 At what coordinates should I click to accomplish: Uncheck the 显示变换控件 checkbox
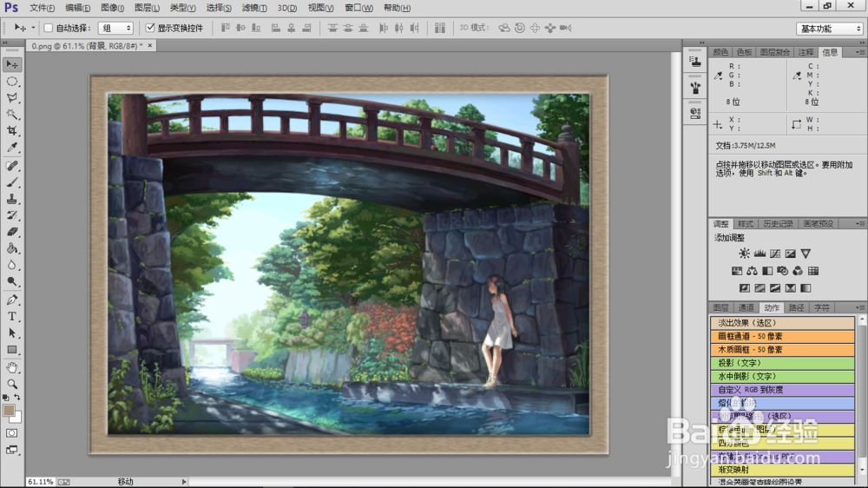pos(150,28)
